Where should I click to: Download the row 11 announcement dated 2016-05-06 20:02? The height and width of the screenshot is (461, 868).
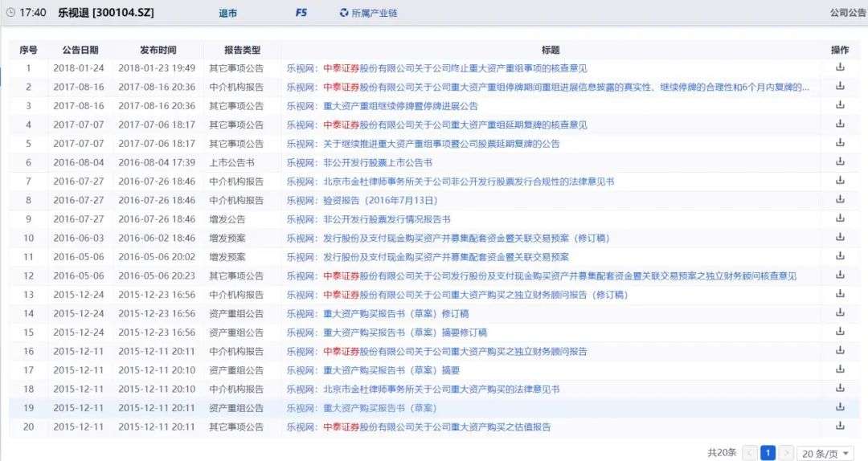(840, 256)
